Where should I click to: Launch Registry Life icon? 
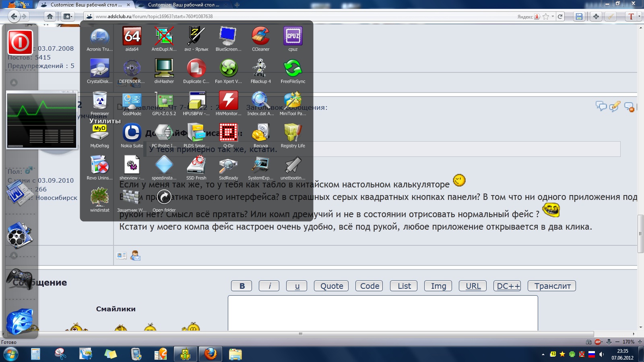click(293, 133)
